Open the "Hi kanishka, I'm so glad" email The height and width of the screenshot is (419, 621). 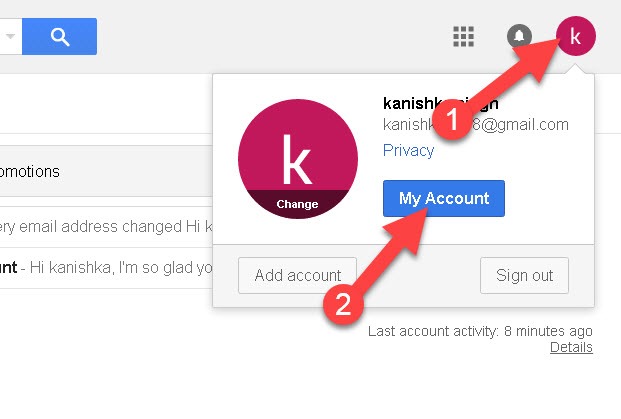(106, 268)
